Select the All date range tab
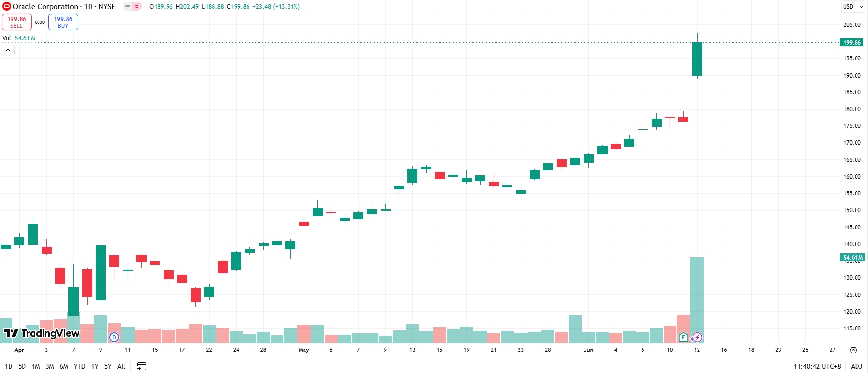 (121, 366)
